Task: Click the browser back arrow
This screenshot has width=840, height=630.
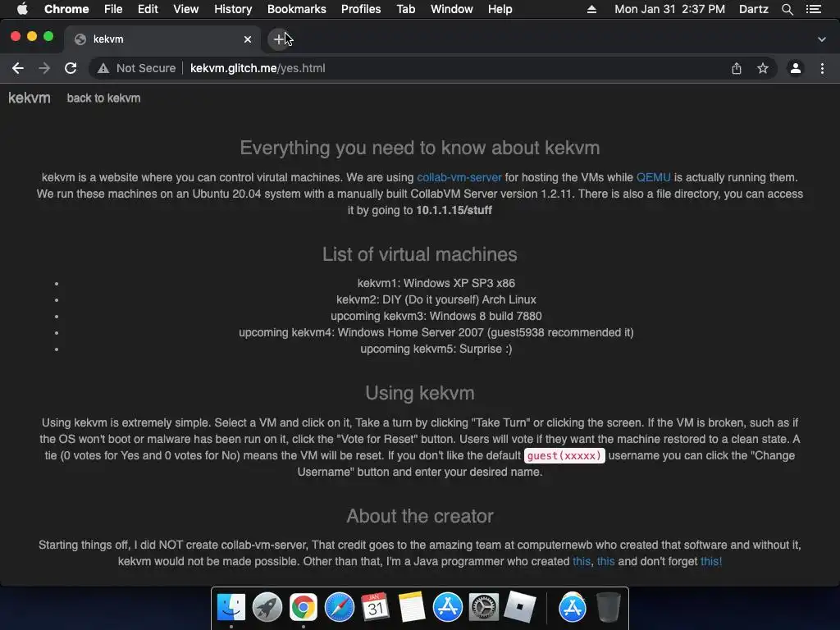Action: pos(18,68)
